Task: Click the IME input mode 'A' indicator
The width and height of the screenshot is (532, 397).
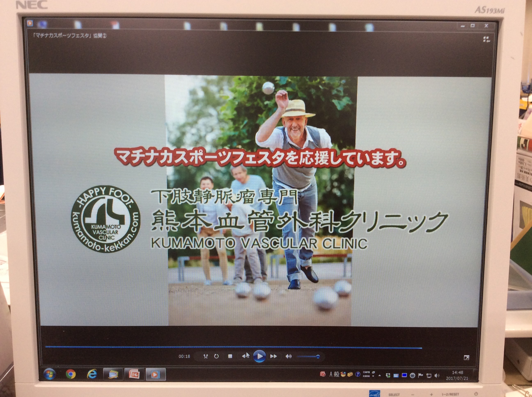Action: (331, 374)
